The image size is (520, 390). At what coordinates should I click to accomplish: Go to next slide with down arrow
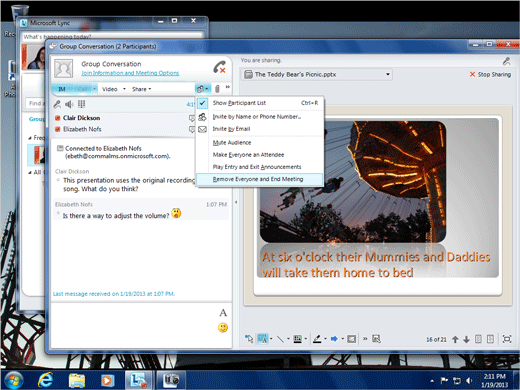click(x=467, y=339)
